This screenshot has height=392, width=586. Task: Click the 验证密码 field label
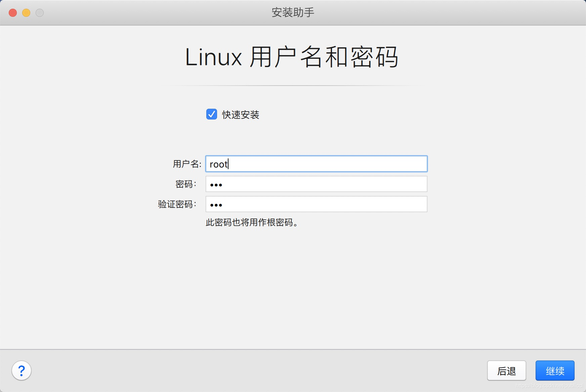pos(177,204)
